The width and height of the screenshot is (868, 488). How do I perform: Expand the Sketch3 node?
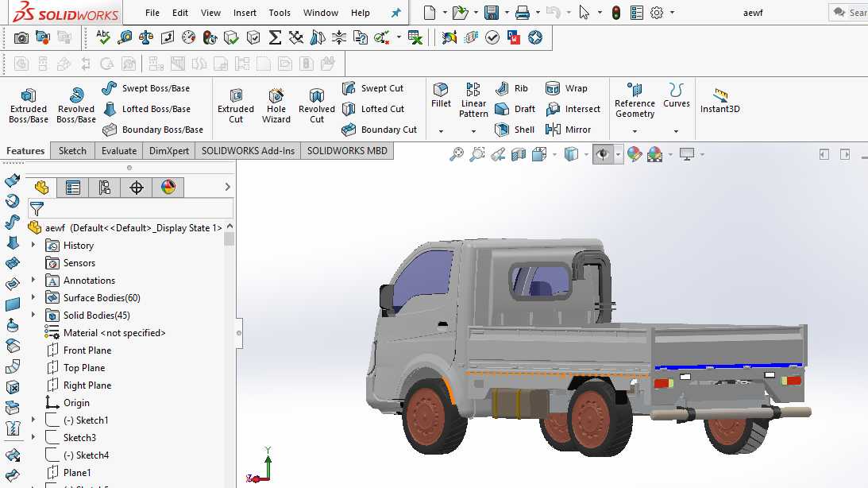coord(33,437)
